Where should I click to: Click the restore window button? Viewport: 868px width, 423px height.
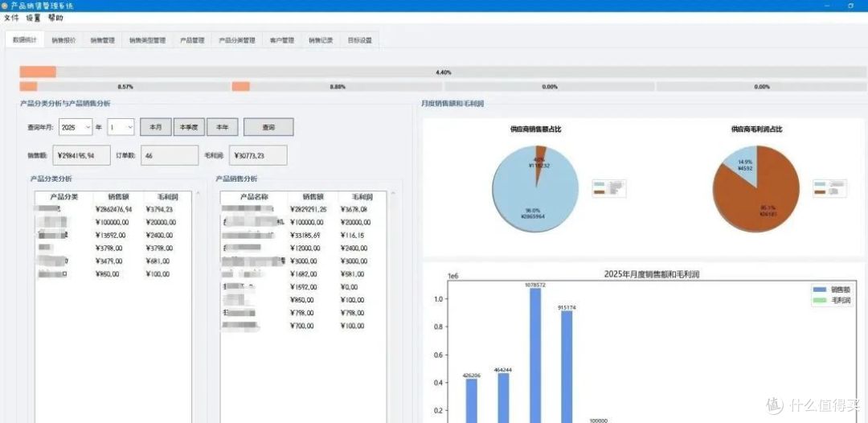pos(851,6)
